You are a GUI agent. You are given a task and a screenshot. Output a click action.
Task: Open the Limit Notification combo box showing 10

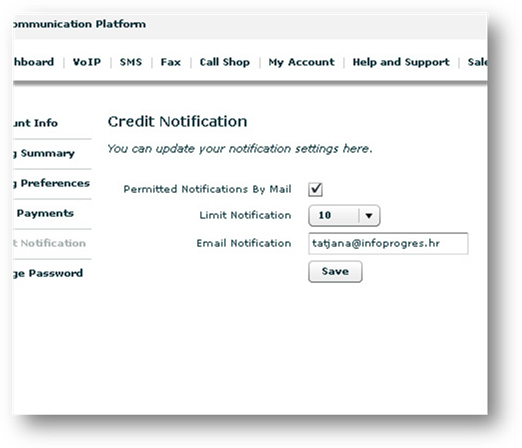(x=344, y=216)
